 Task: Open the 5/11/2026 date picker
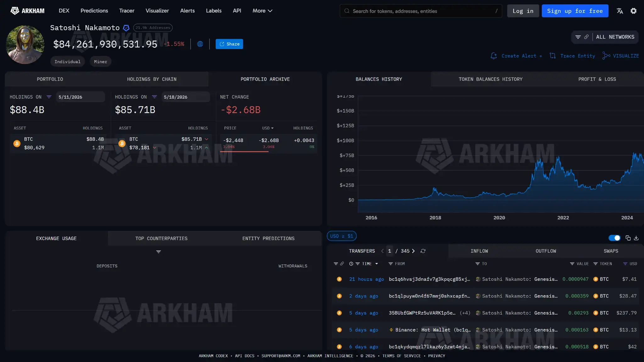point(80,97)
